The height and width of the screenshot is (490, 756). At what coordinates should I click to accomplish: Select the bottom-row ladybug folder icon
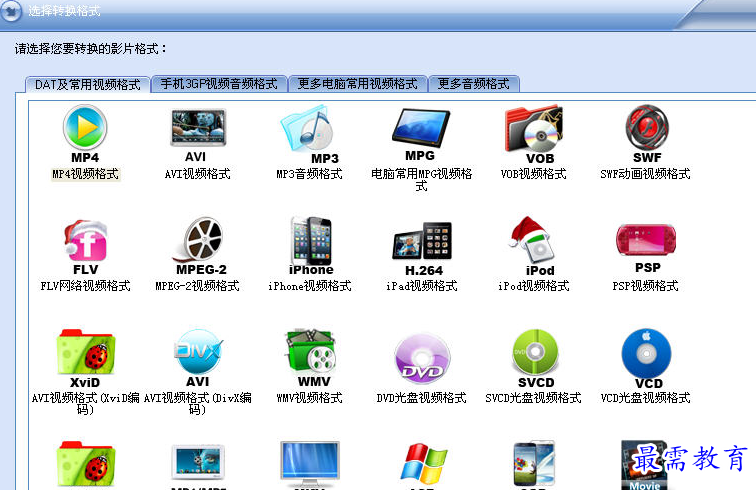(x=86, y=464)
